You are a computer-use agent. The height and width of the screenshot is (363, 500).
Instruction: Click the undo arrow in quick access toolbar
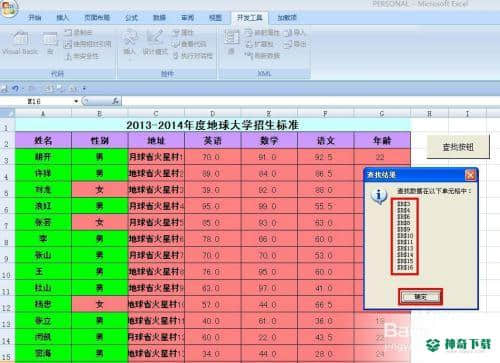[15, 89]
